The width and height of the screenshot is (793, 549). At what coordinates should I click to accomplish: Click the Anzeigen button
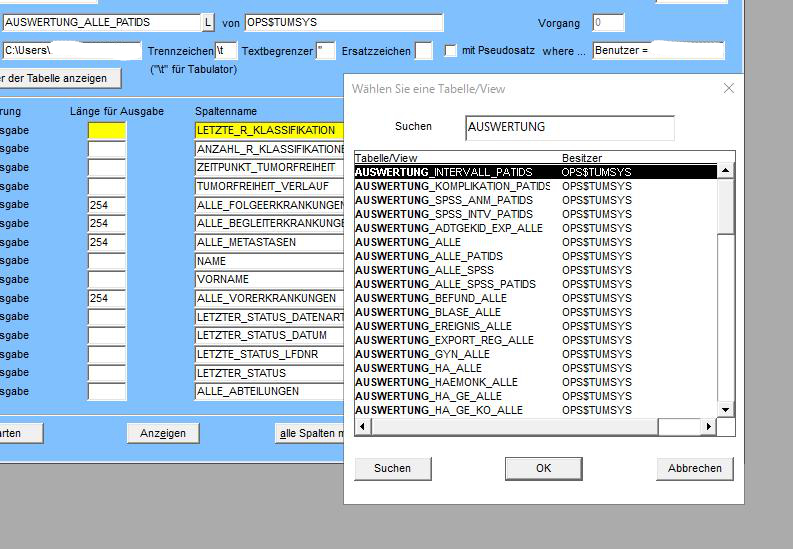[x=162, y=433]
